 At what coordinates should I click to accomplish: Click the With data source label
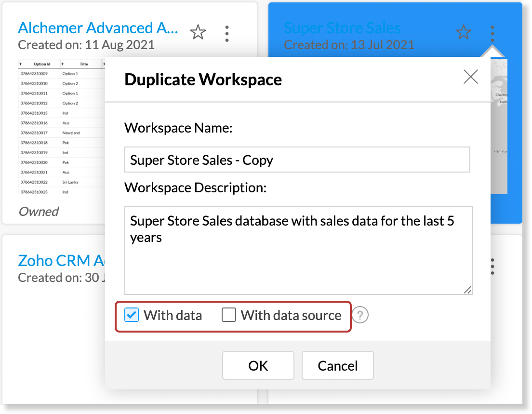(291, 315)
